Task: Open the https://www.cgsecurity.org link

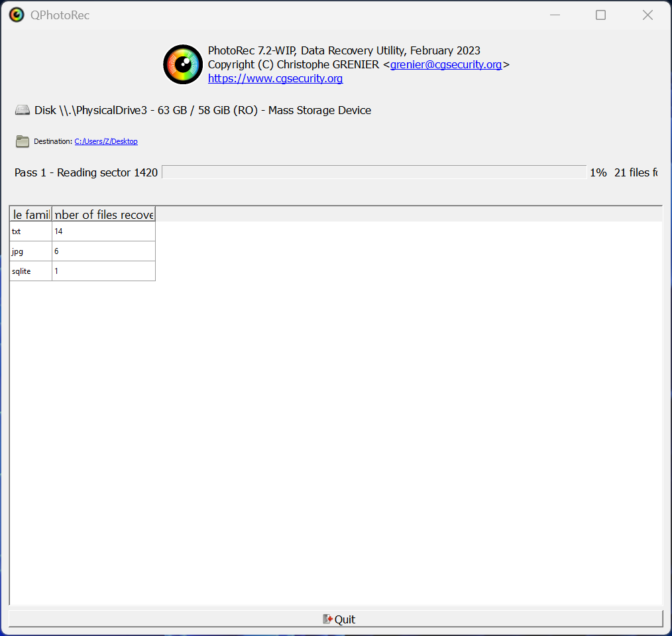Action: tap(275, 78)
